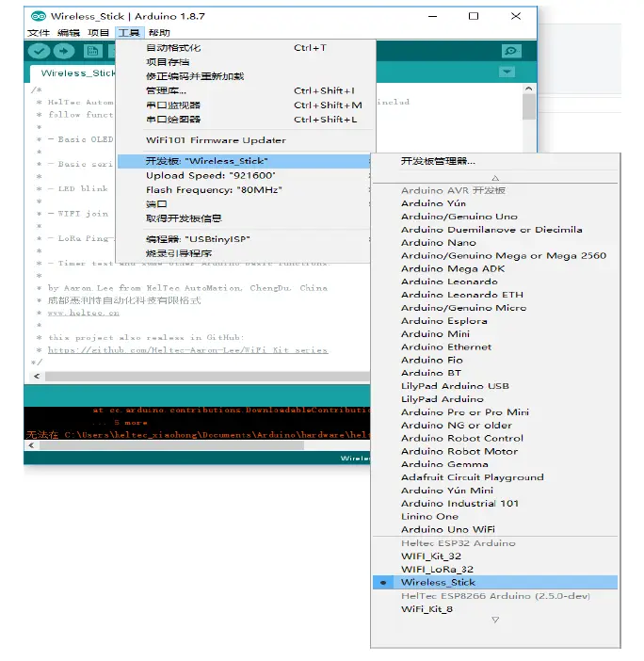Select Arduino/Genuino Mega or Mega 2560

coord(495,255)
